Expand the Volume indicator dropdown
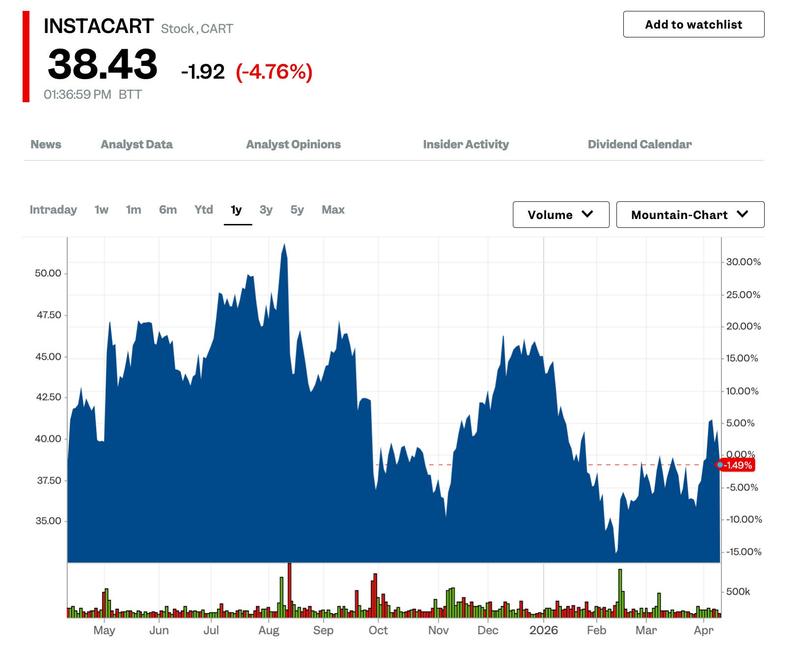 pyautogui.click(x=561, y=214)
